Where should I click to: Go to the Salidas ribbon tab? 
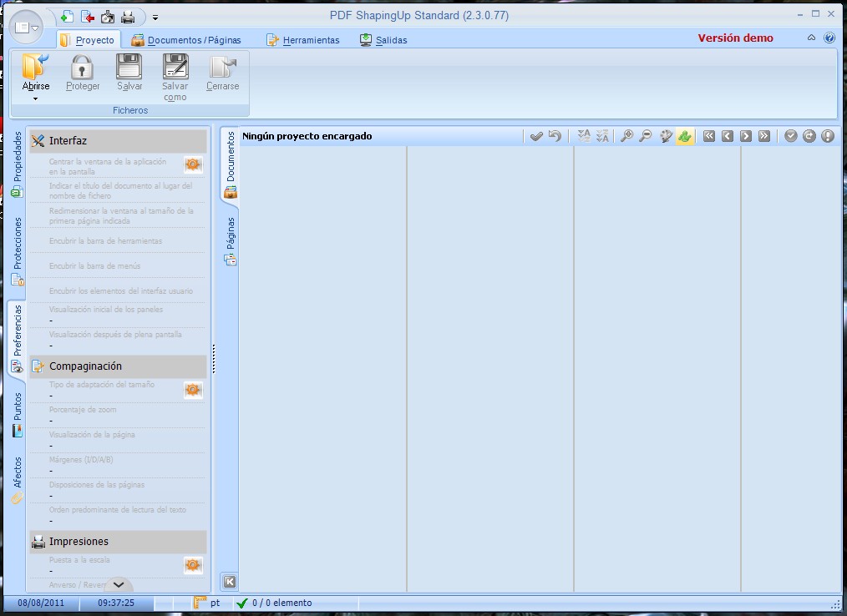tap(383, 40)
